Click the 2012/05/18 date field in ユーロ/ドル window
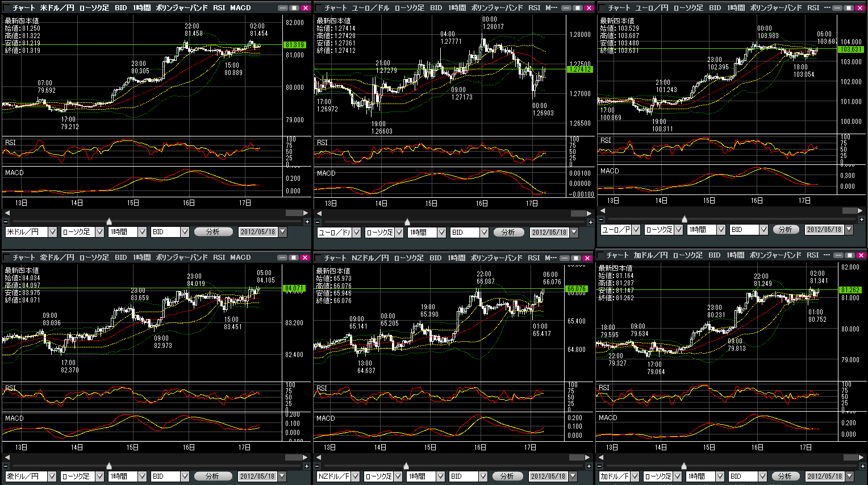Image resolution: width=868 pixels, height=485 pixels. [549, 233]
